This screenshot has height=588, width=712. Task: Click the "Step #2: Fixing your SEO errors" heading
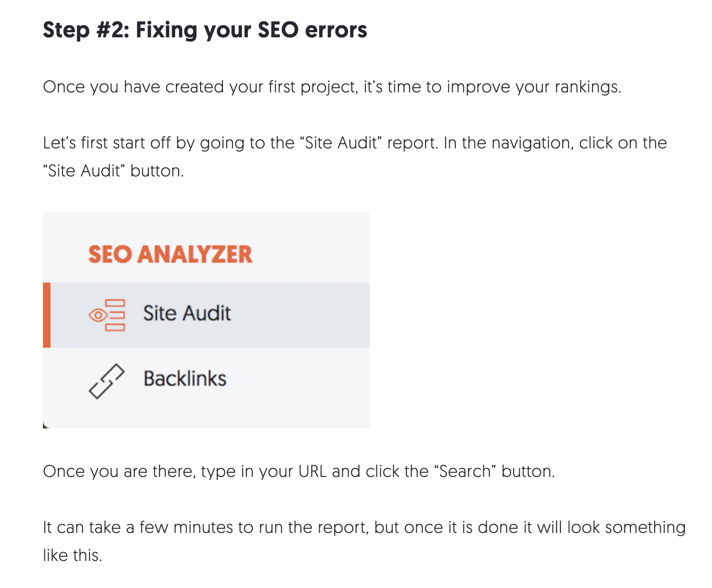(x=205, y=30)
